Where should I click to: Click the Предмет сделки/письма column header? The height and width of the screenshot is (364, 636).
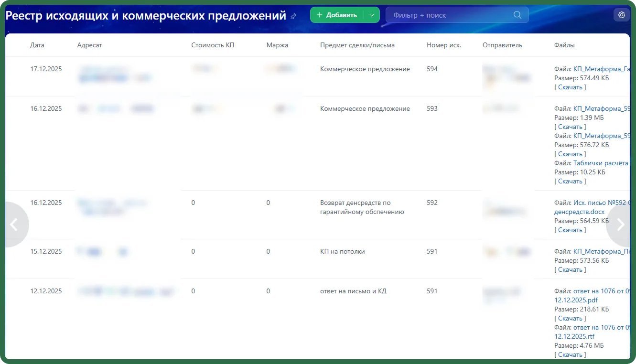[357, 45]
